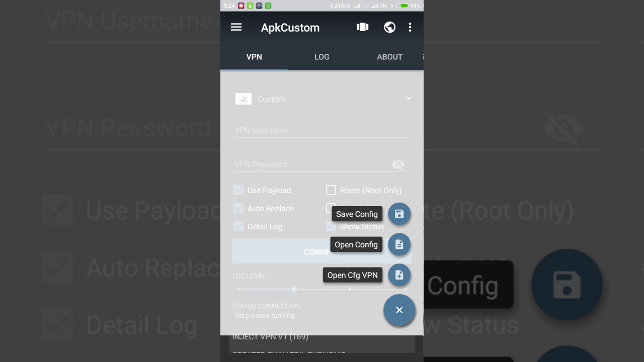Viewport: 644px width, 362px height.
Task: Tap the globe icon in the app bar
Action: (x=389, y=27)
